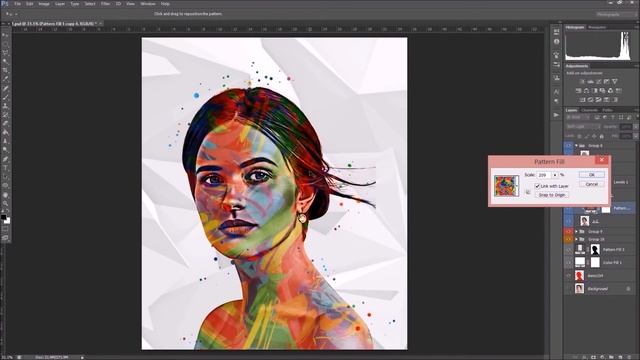640x360 pixels.
Task: Select the Lasso tool
Action: [5, 53]
